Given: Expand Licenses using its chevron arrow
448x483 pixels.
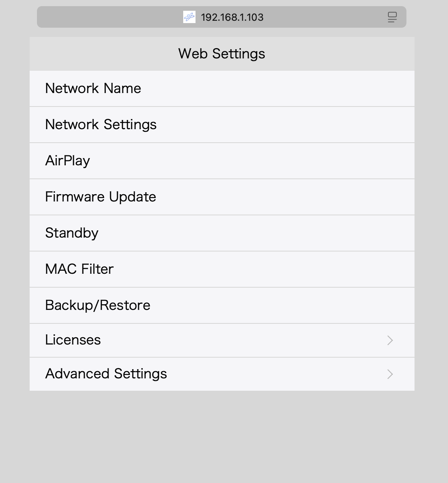Looking at the screenshot, I should 390,340.
